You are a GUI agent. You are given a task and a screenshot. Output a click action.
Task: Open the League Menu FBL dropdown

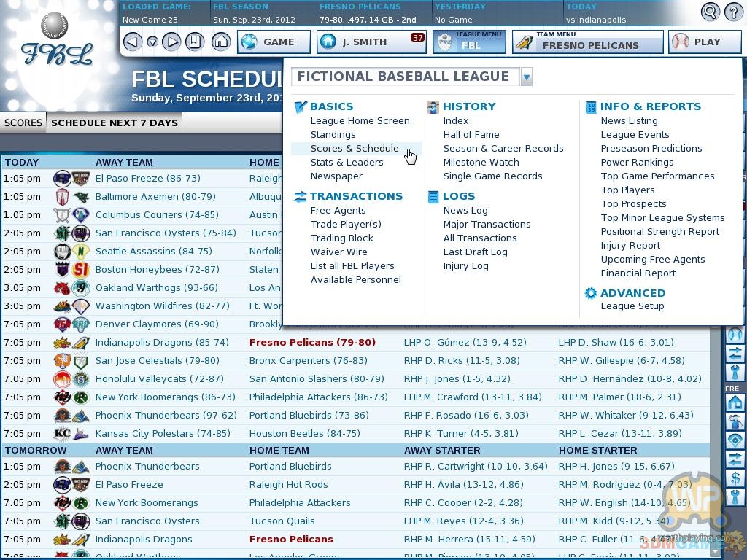tap(469, 42)
